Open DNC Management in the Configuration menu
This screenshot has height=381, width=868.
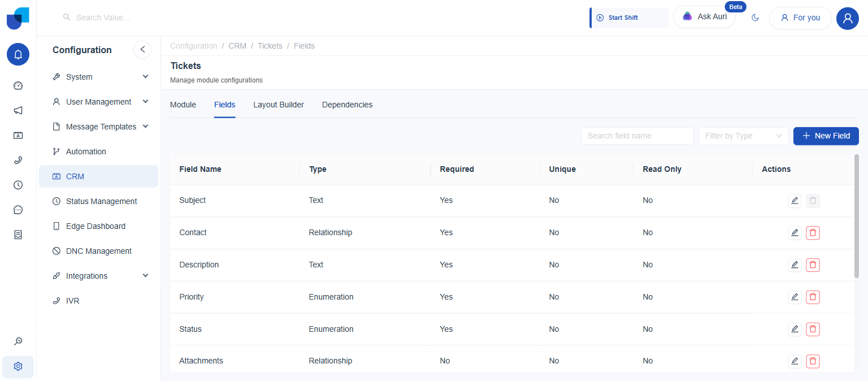click(98, 251)
